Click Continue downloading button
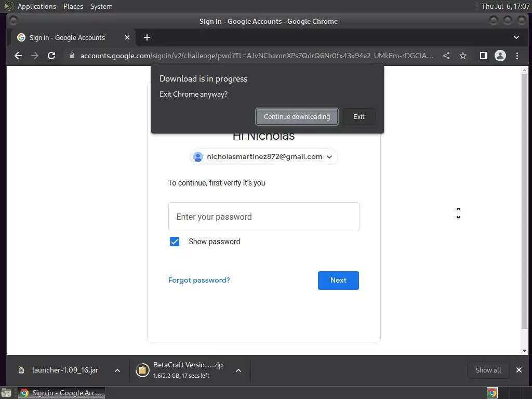 click(x=297, y=117)
